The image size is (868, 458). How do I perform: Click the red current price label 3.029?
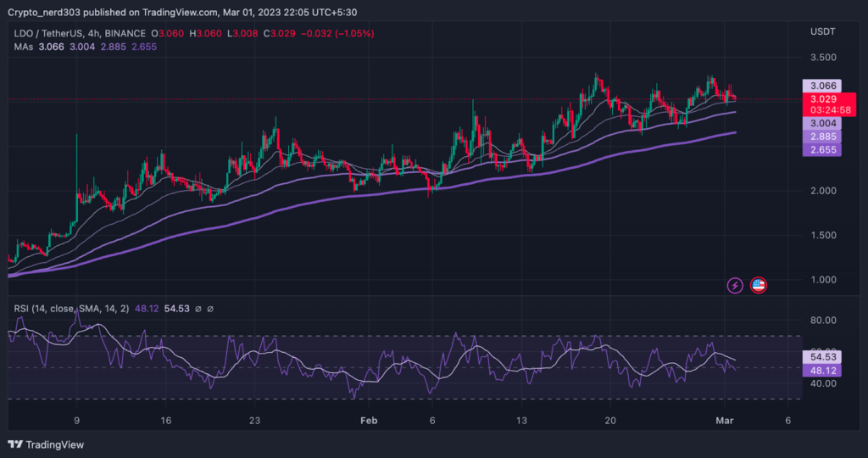tap(823, 99)
